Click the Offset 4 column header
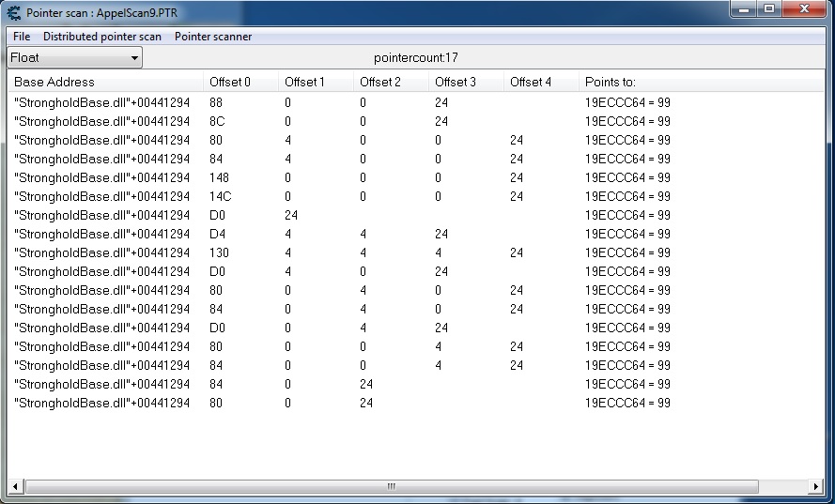 point(530,83)
